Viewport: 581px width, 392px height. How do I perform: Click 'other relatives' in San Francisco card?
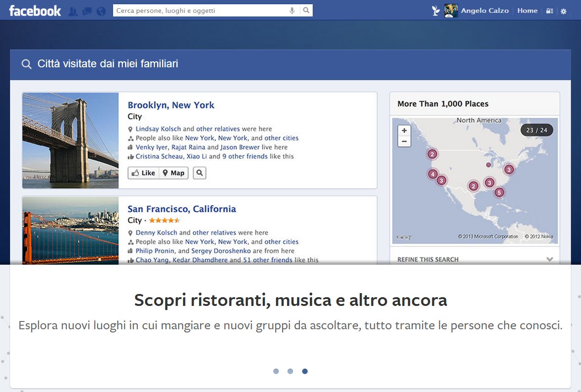[214, 233]
